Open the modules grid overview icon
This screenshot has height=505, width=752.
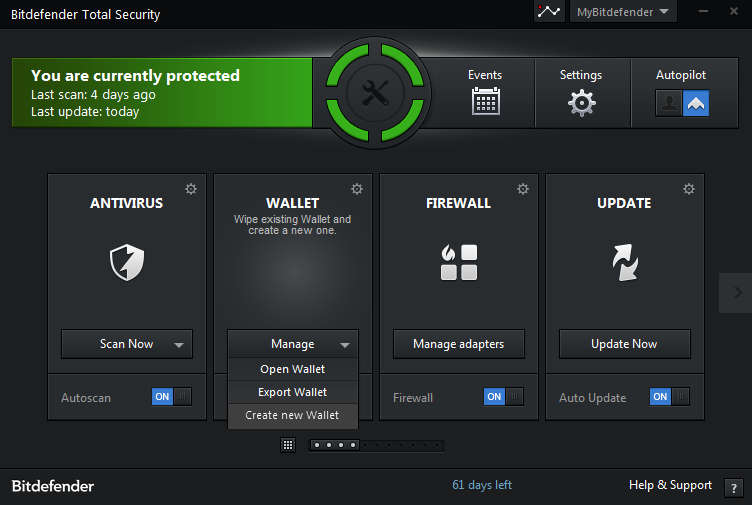(x=288, y=445)
